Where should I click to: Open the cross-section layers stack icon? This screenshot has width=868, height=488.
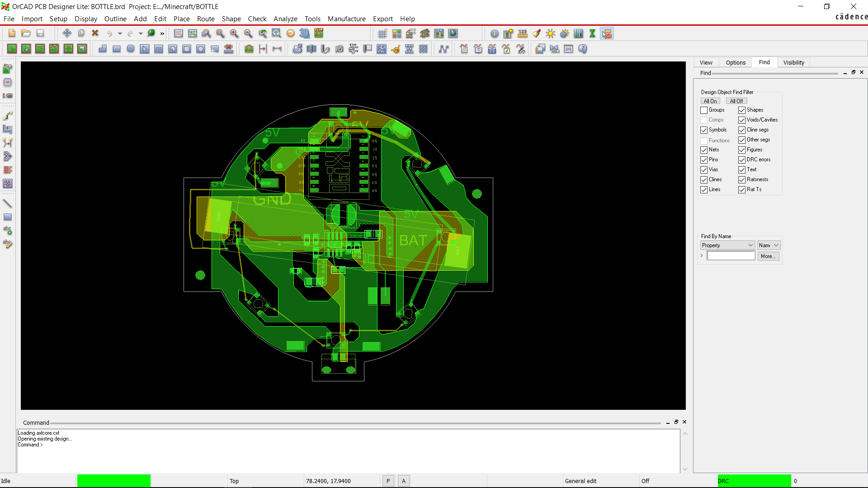[x=425, y=33]
